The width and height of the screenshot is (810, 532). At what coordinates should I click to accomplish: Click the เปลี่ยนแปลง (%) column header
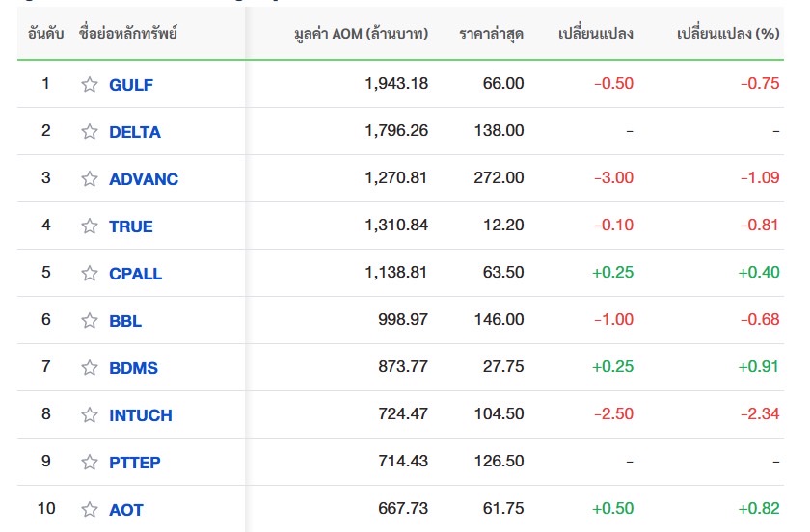coord(728,34)
